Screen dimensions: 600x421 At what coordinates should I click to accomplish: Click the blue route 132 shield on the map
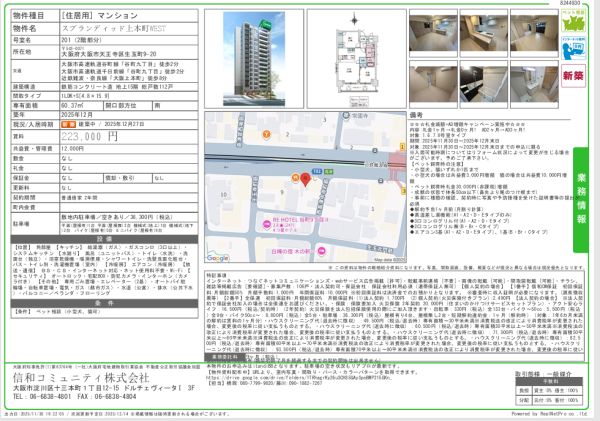click(317, 172)
